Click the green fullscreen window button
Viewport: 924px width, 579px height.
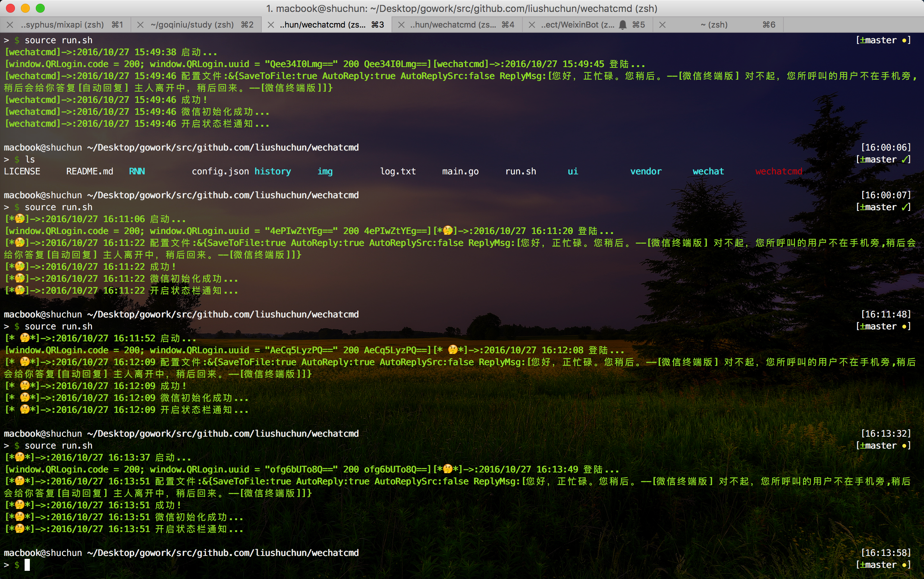coord(40,8)
